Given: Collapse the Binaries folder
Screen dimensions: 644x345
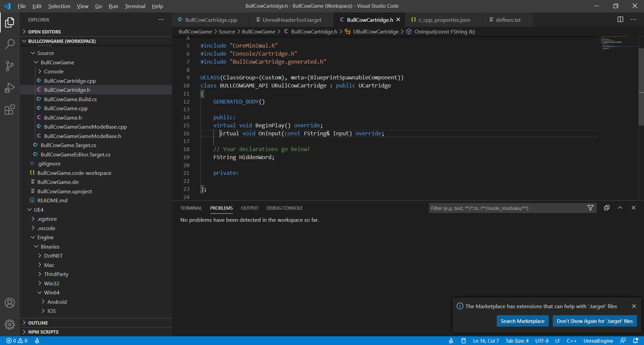Looking at the screenshot, I should tap(50, 247).
